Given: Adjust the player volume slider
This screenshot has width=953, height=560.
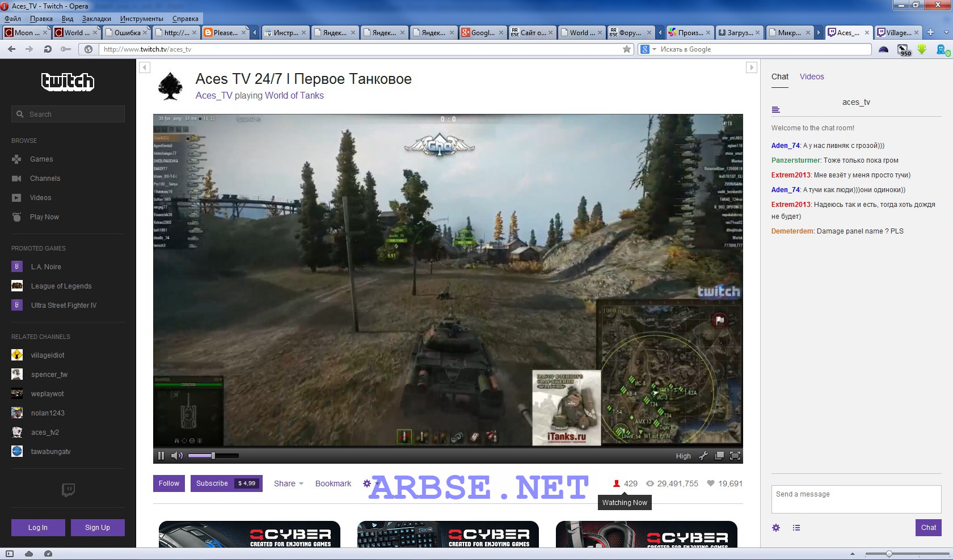Looking at the screenshot, I should tap(213, 456).
